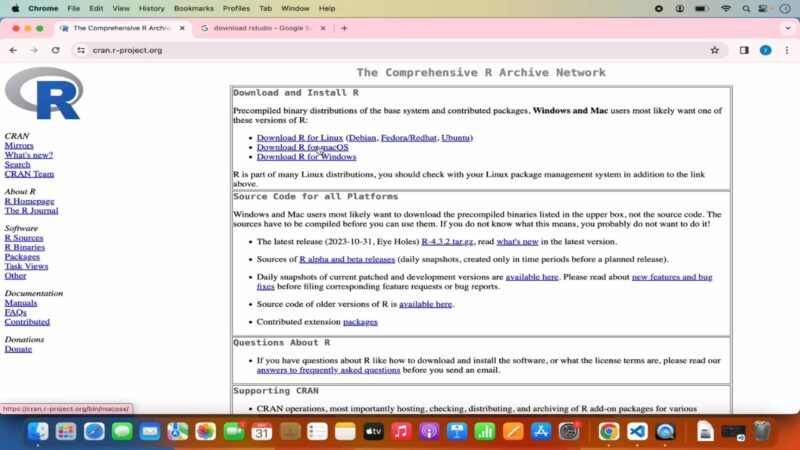
Task: Open the Apple menu
Action: [15, 8]
